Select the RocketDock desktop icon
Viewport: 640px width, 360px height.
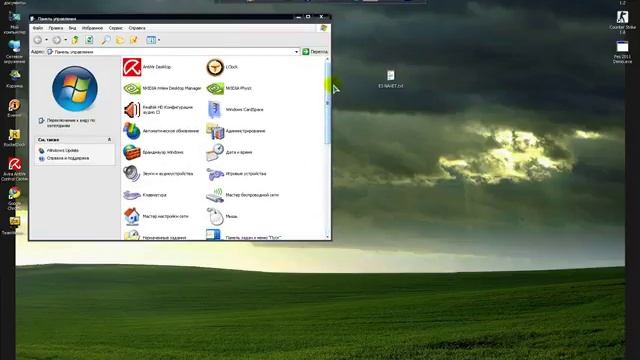tap(14, 138)
